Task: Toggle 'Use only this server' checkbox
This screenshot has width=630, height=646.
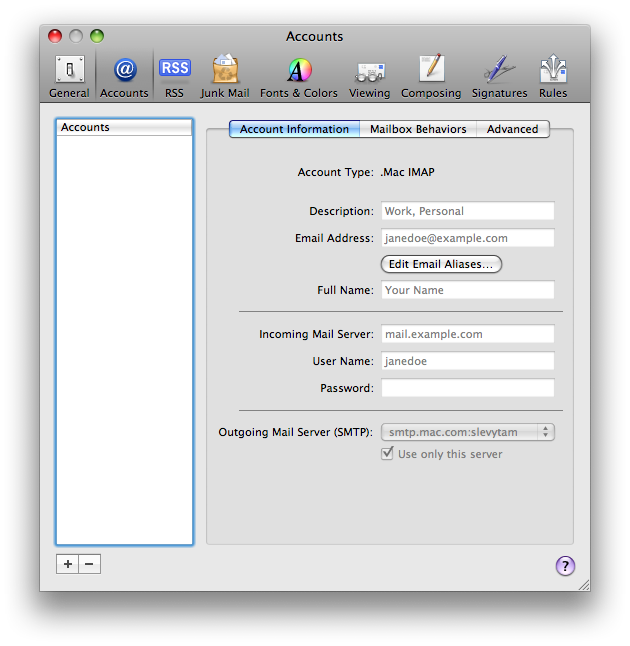Action: click(x=388, y=454)
